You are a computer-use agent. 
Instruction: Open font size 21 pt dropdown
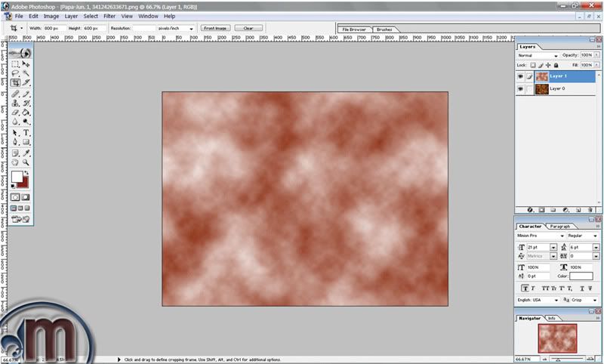click(x=553, y=247)
